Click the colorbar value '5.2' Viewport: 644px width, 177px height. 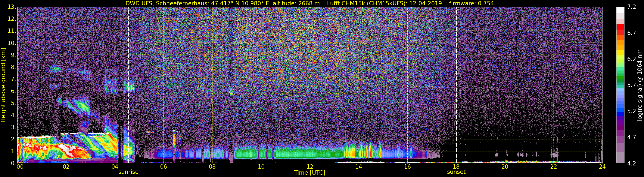632,111
